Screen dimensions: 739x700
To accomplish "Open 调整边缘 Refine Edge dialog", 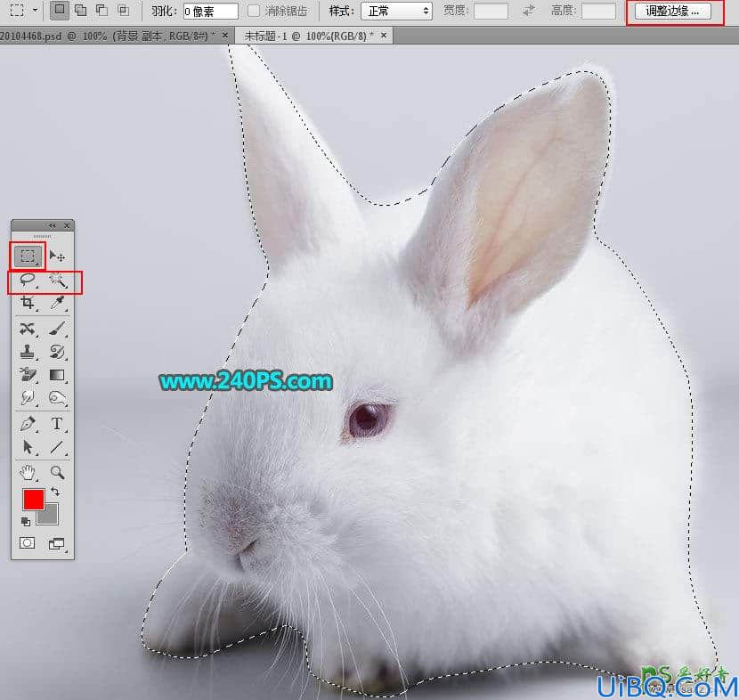I will pyautogui.click(x=673, y=11).
